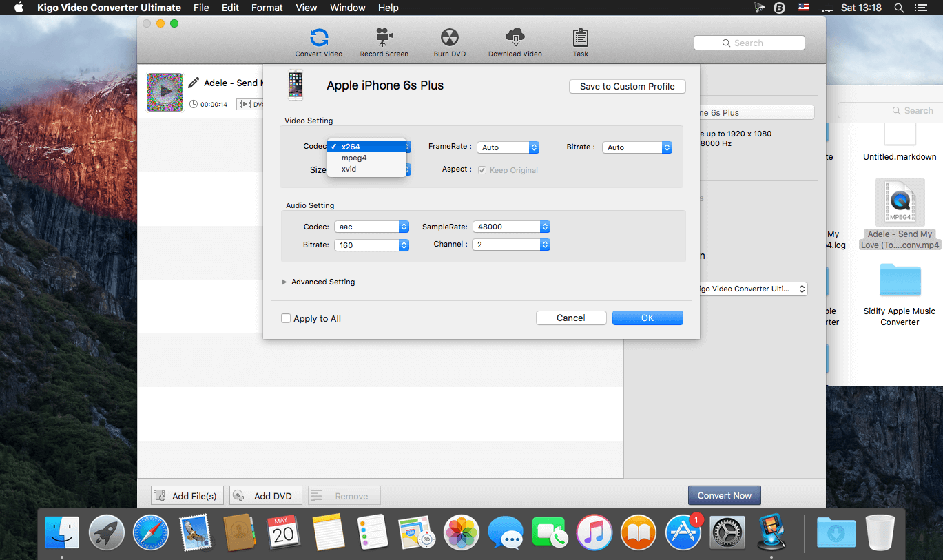Open the Format menu
This screenshot has width=943, height=560.
267,8
